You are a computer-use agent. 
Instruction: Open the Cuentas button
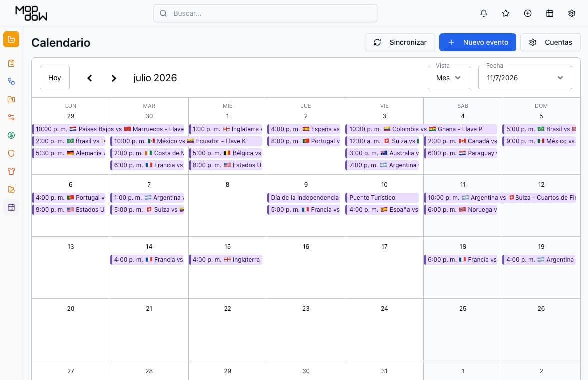[550, 42]
